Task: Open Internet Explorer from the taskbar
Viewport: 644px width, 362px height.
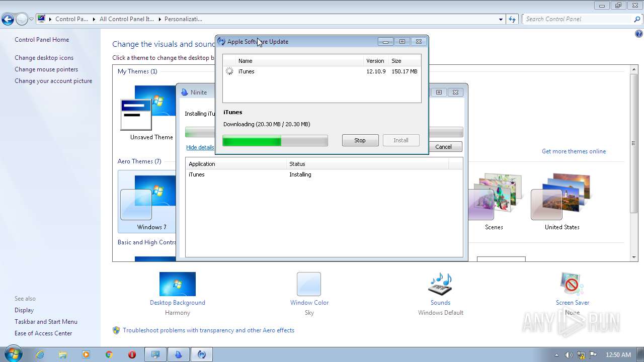Action: coord(40,354)
